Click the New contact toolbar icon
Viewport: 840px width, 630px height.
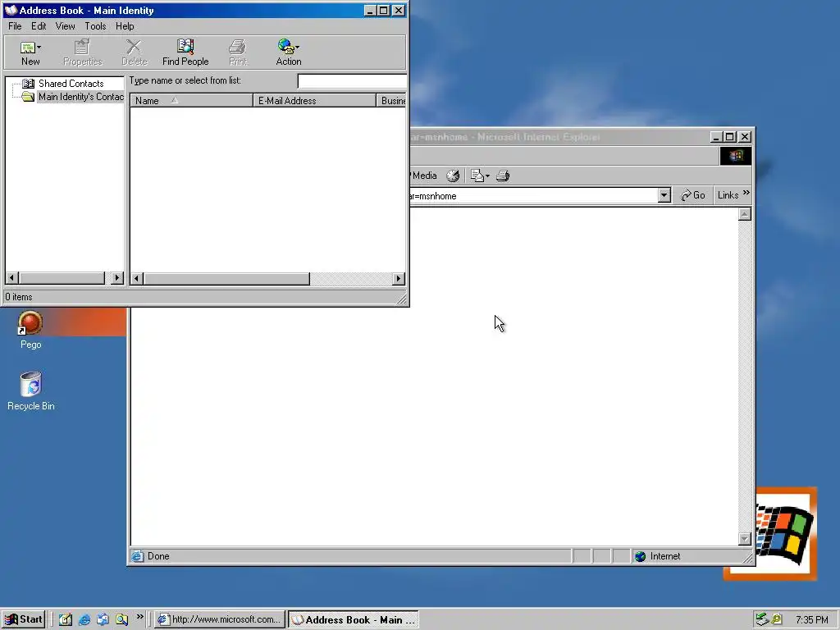coord(27,48)
